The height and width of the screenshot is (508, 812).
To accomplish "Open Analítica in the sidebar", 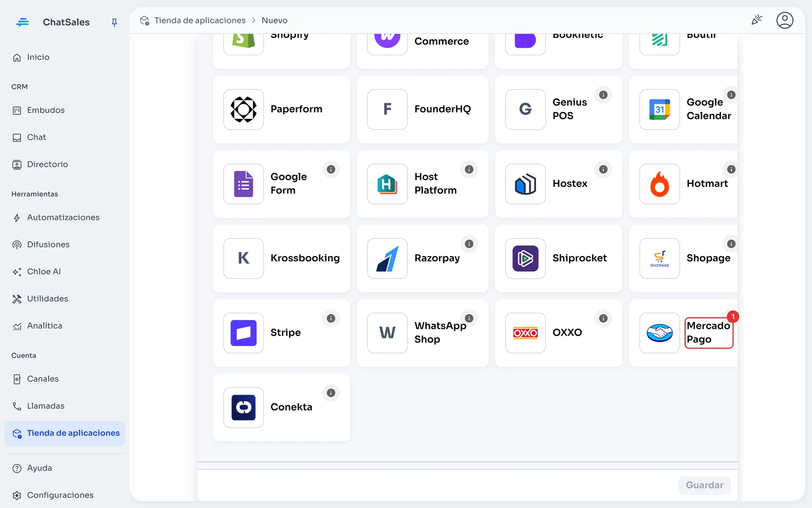I will [x=64, y=326].
